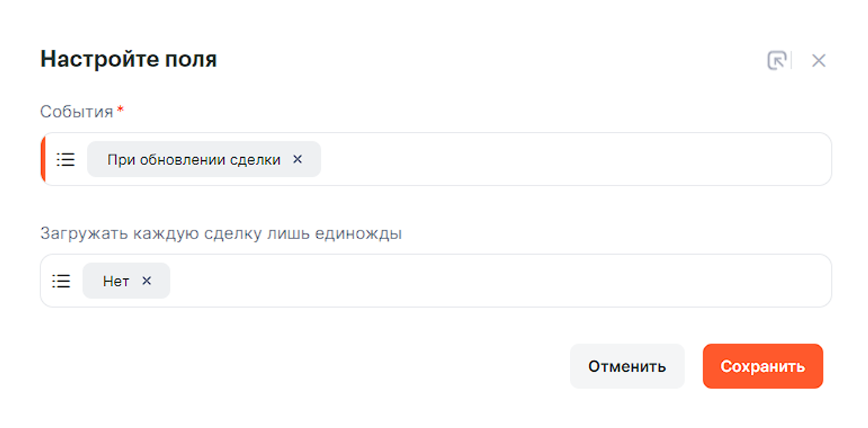
Task: Click the red required asterisk after События
Action: point(120,110)
